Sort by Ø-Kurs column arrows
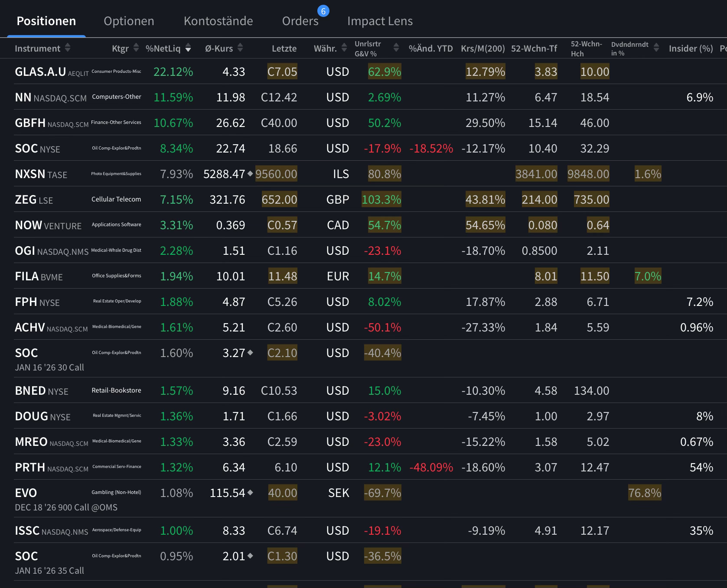This screenshot has width=727, height=588. point(240,48)
